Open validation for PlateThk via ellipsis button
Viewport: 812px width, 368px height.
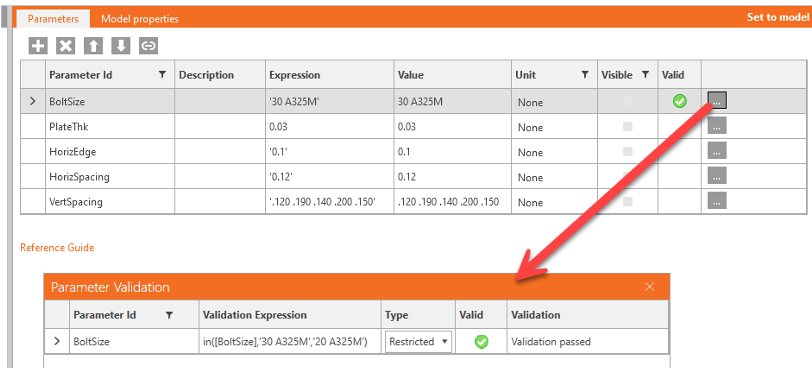(717, 126)
